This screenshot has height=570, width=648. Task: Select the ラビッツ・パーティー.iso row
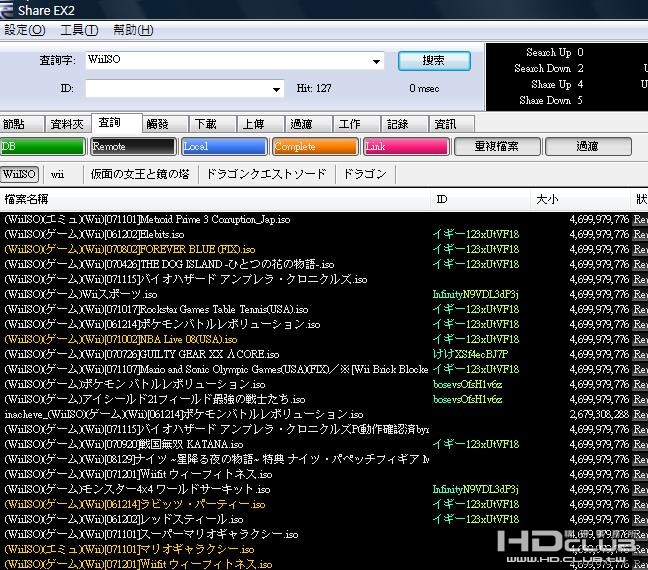pos(324,504)
